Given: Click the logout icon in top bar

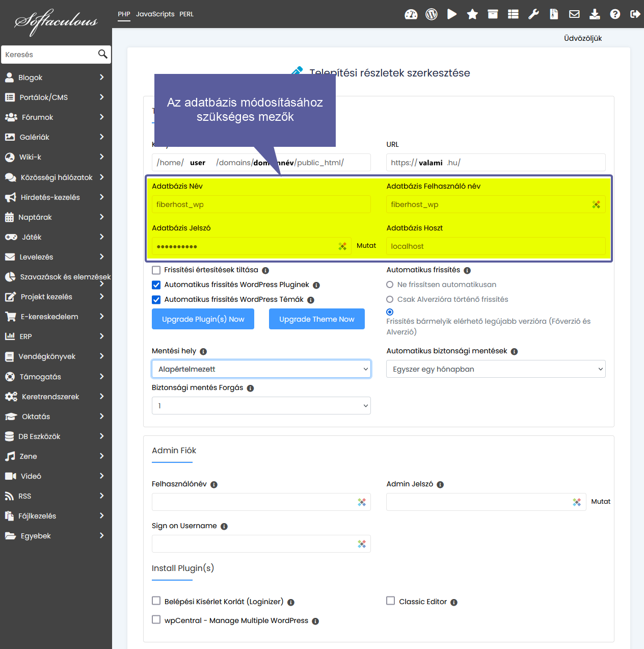Looking at the screenshot, I should pos(635,14).
